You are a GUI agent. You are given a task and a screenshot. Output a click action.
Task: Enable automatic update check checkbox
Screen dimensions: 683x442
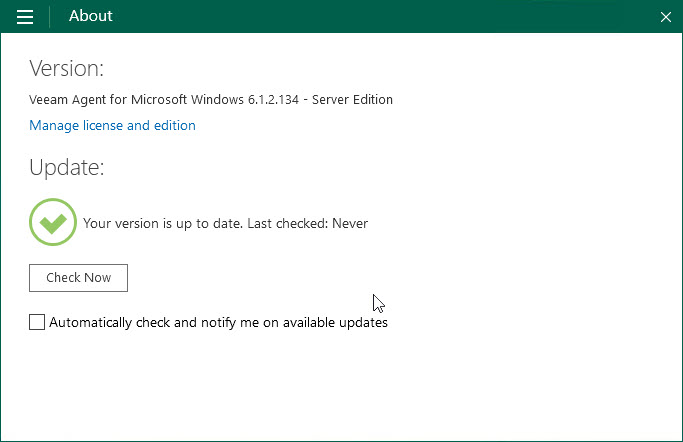[x=37, y=322]
